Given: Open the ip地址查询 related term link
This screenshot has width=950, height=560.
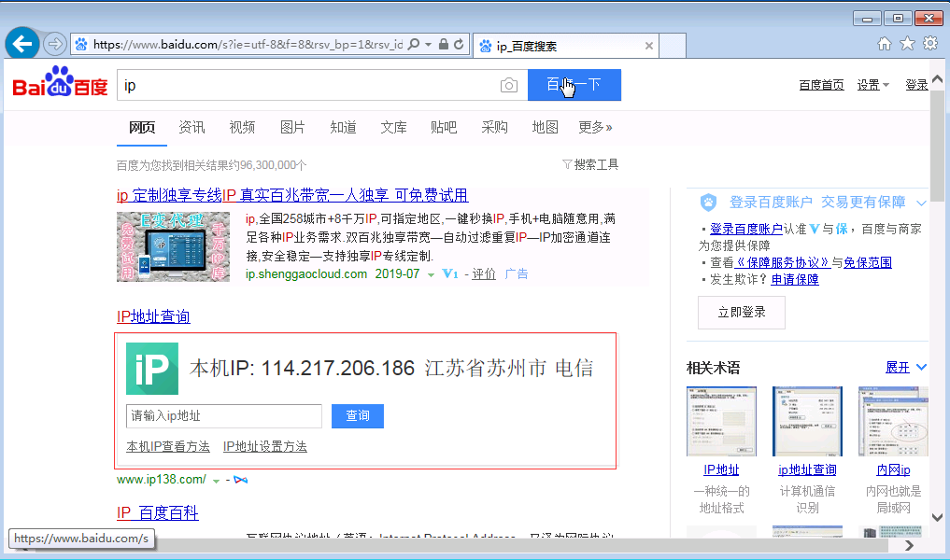Looking at the screenshot, I should (807, 469).
